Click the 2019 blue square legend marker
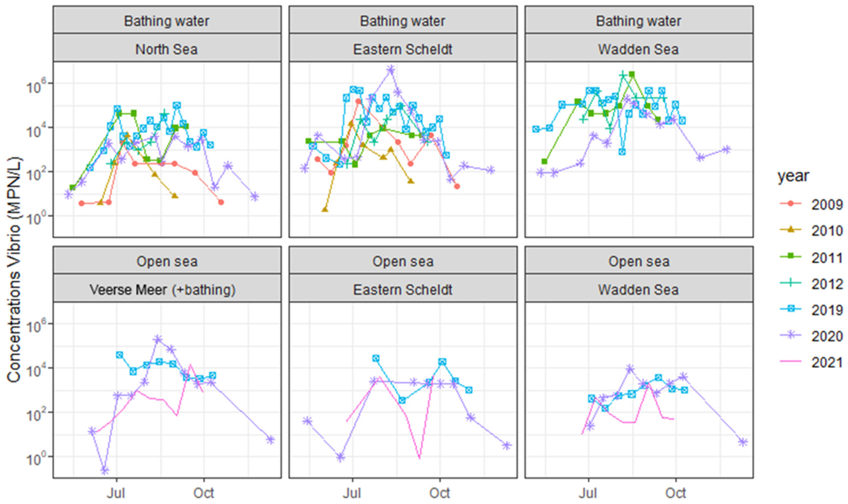This screenshot has width=848, height=504. (790, 309)
